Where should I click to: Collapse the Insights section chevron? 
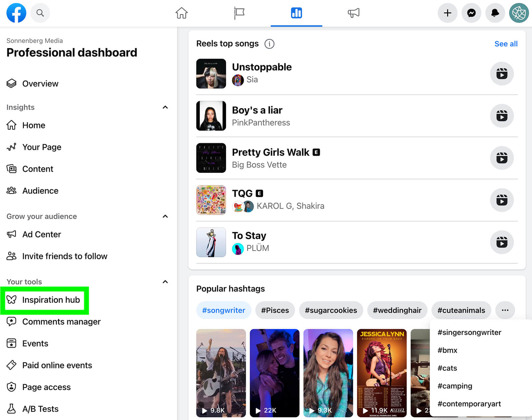(x=165, y=107)
